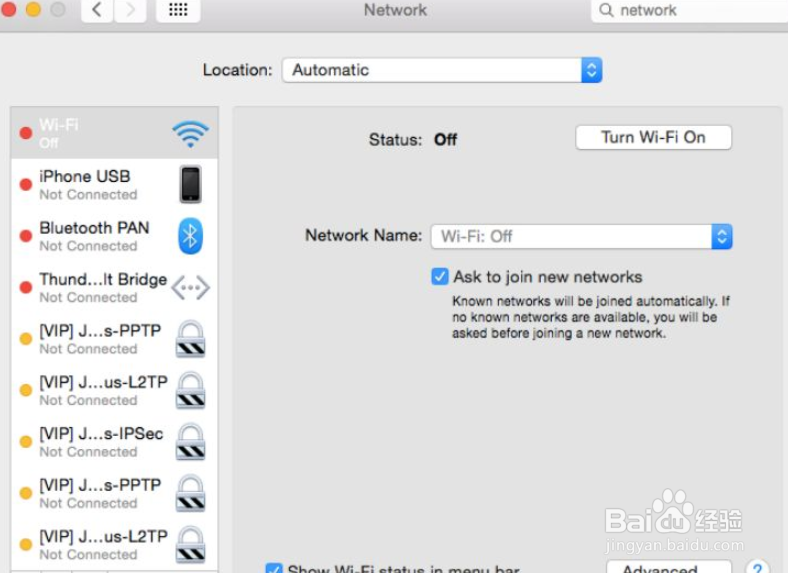Toggle Ask to join new networks
The height and width of the screenshot is (573, 788).
point(440,276)
